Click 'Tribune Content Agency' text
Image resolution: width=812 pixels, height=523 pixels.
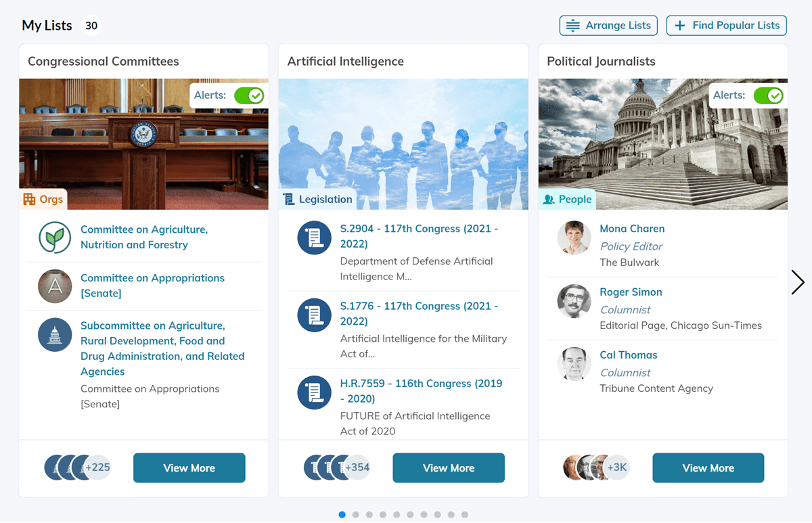656,388
